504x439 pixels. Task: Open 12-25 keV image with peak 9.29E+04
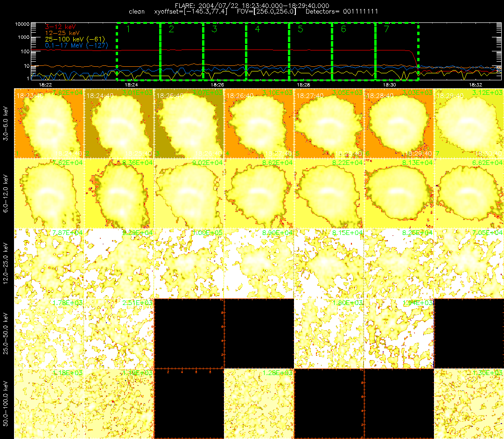[119, 264]
